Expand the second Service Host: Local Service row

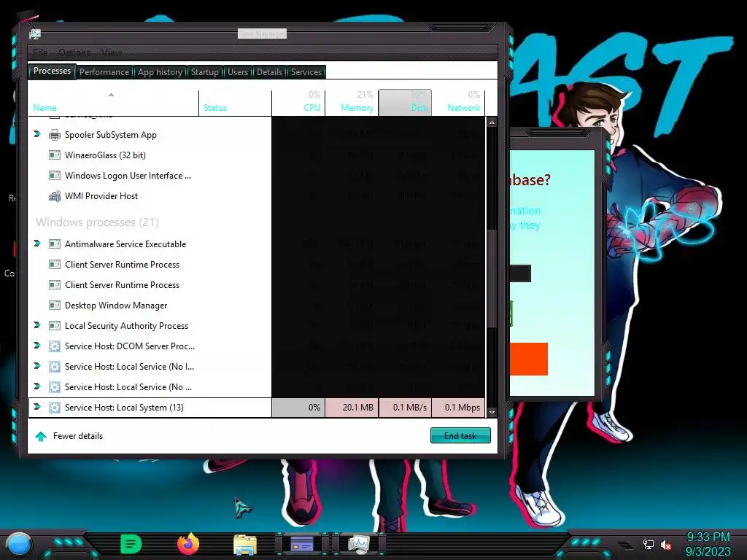click(37, 386)
